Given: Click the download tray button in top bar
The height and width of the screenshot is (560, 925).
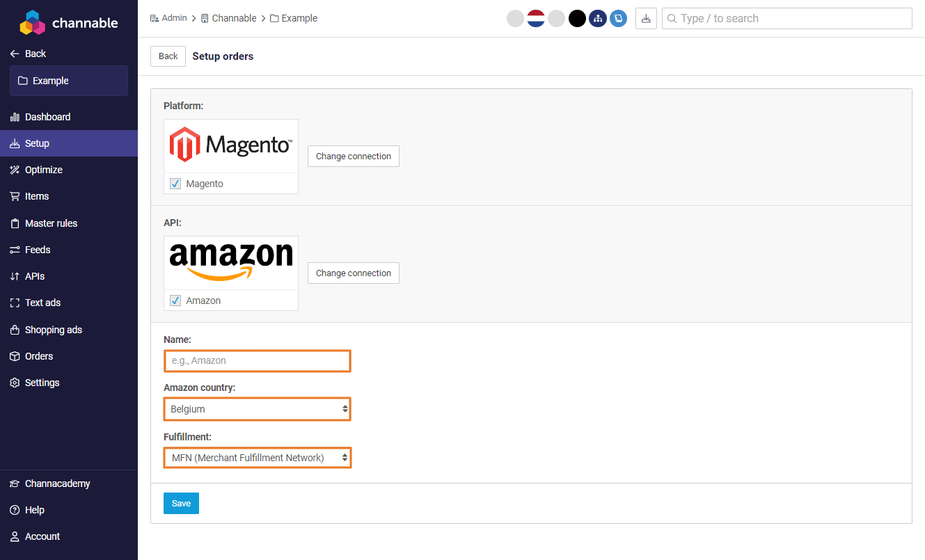Looking at the screenshot, I should [646, 18].
